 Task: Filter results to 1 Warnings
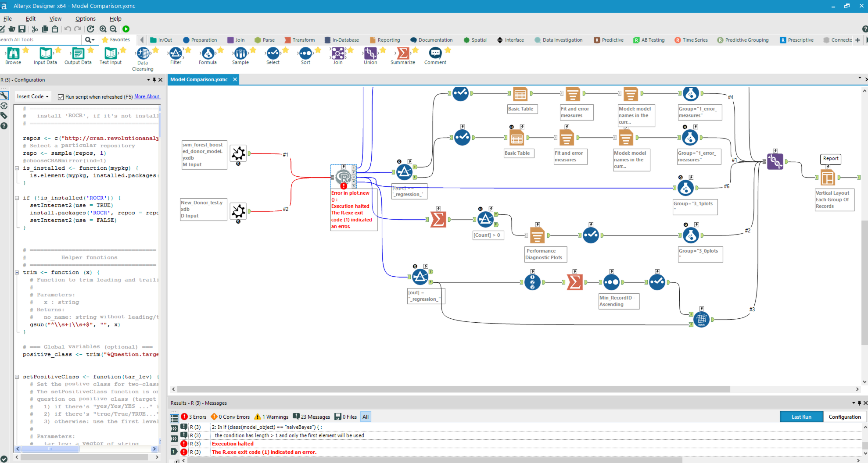coord(271,417)
